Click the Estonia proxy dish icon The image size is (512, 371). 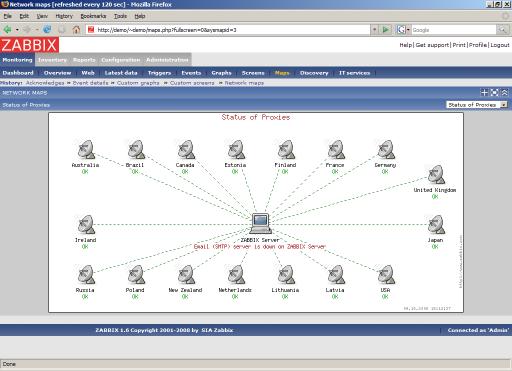pos(236,150)
